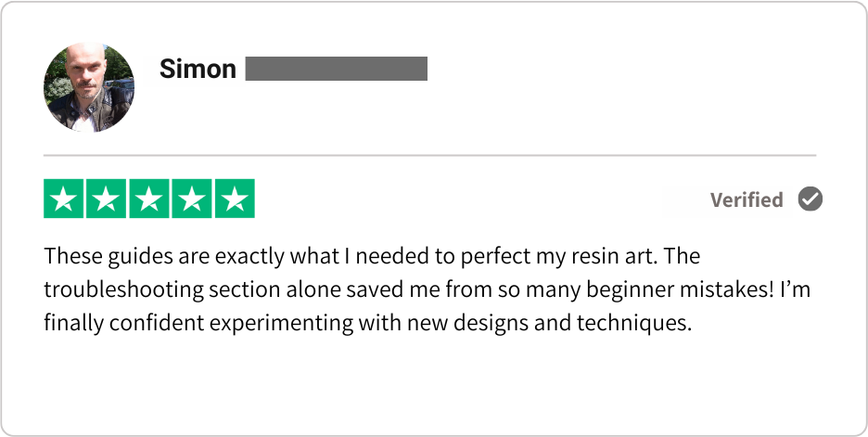Open the reviewer name "Simon"
The width and height of the screenshot is (868, 437).
[198, 69]
